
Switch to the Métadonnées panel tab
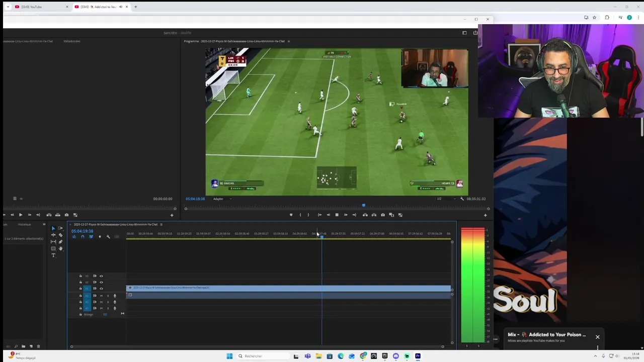click(72, 41)
